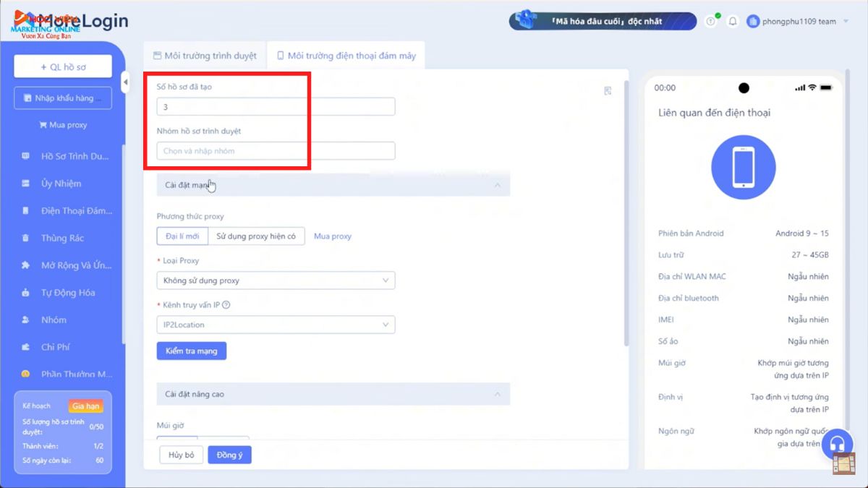Click the "Gia hạn" renew button
The width and height of the screenshot is (868, 488).
pos(86,406)
